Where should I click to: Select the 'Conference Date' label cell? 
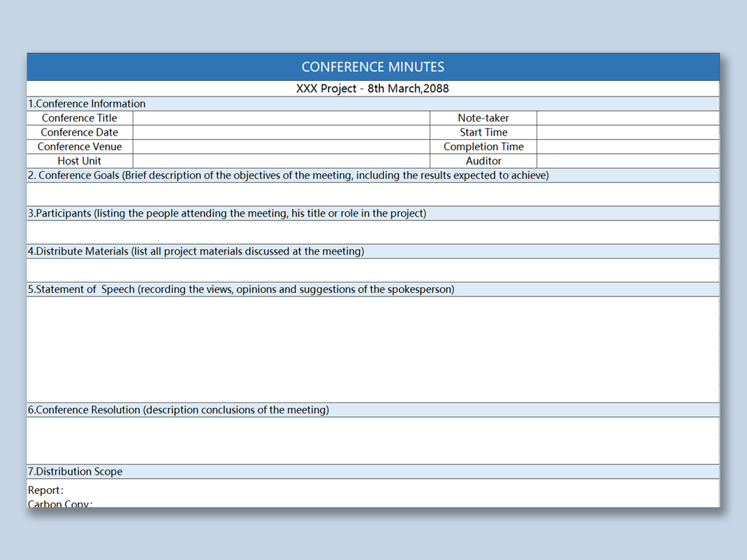[80, 132]
